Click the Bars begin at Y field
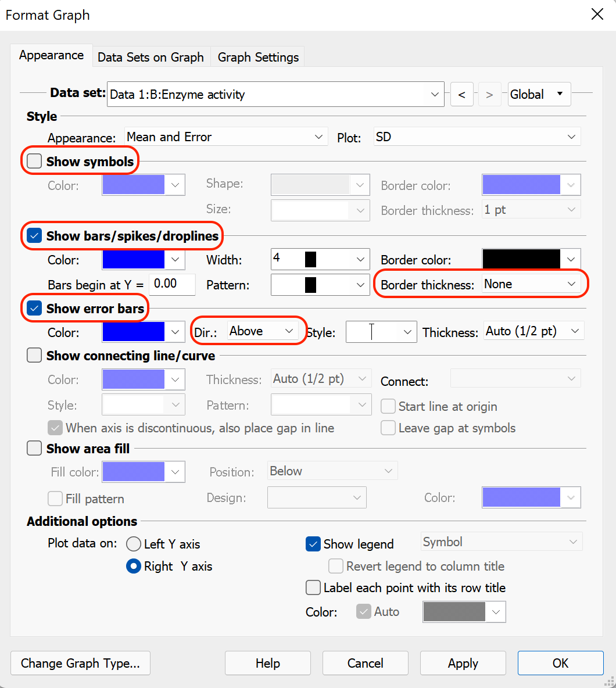The image size is (616, 688). (171, 284)
